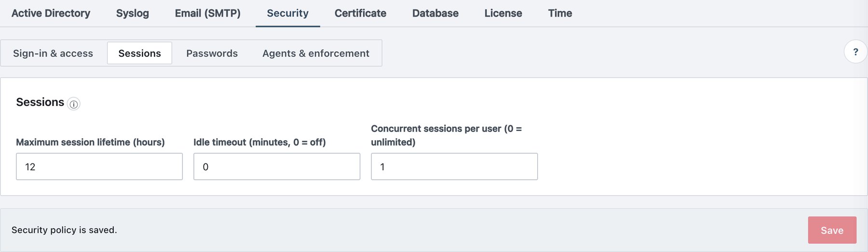Select the Security tab

pos(288,13)
